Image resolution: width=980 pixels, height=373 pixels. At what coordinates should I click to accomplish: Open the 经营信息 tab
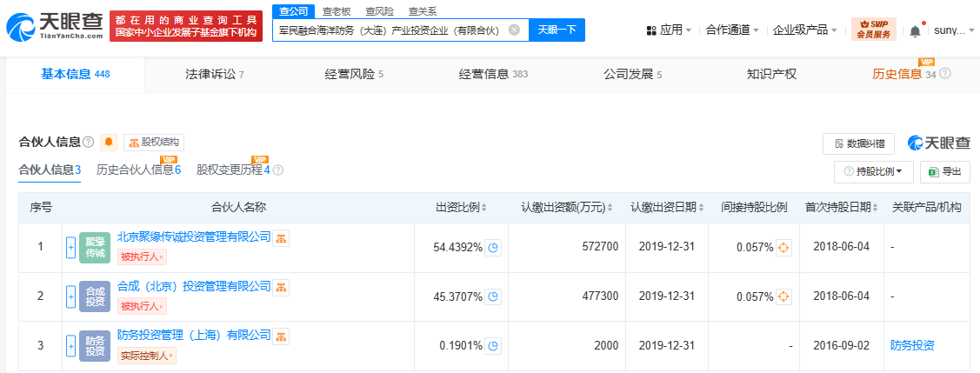[x=493, y=75]
